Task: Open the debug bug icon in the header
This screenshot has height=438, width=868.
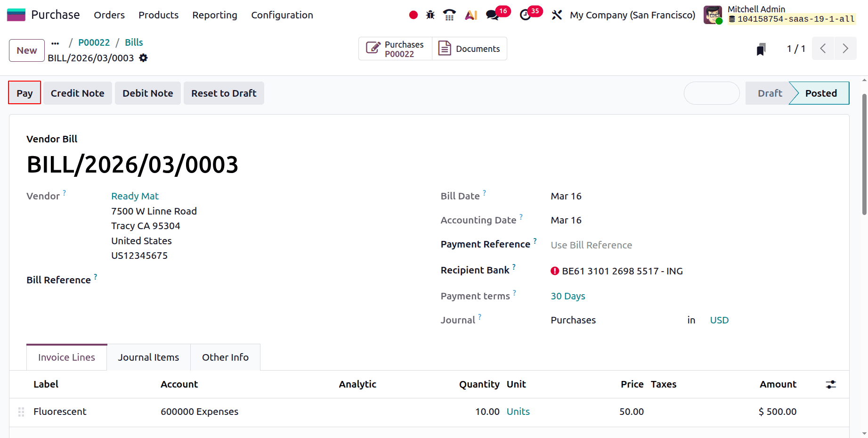Action: click(430, 15)
